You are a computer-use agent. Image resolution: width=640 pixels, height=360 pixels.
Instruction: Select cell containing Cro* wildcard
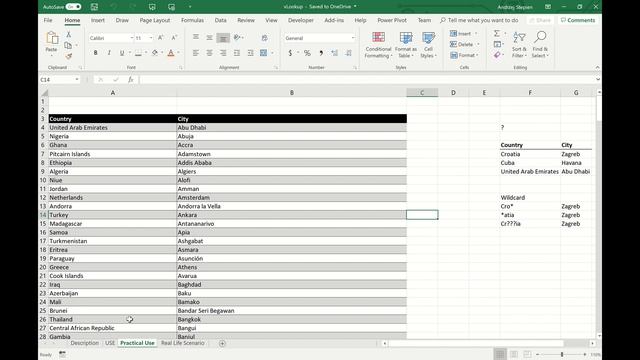tap(530, 206)
